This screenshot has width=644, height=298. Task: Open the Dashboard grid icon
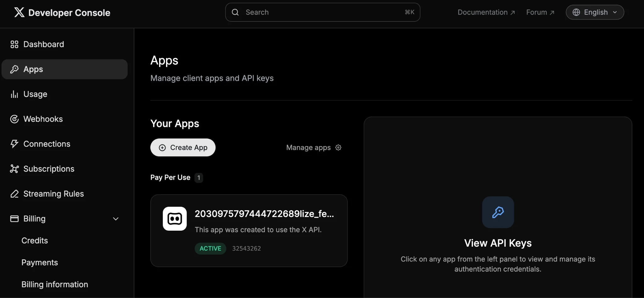click(14, 44)
